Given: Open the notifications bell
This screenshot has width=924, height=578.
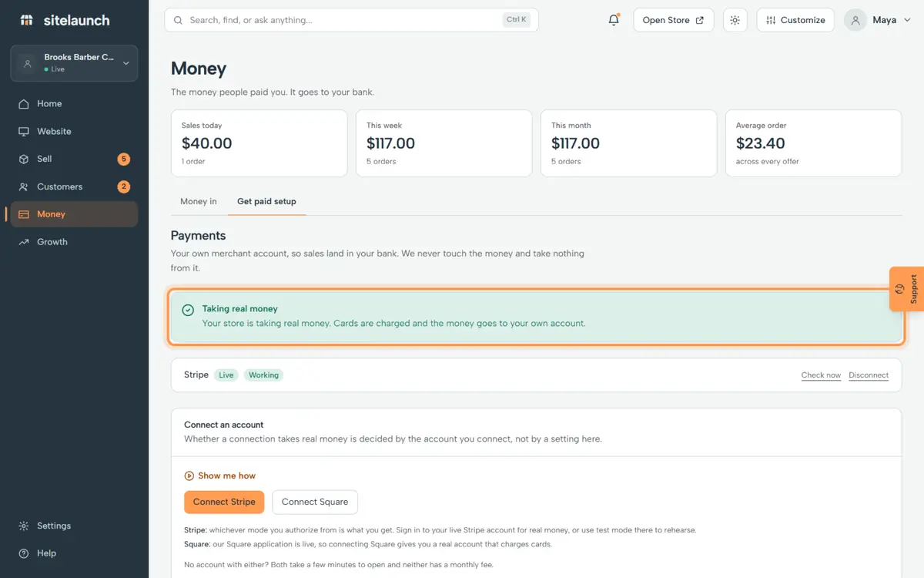Looking at the screenshot, I should (614, 20).
